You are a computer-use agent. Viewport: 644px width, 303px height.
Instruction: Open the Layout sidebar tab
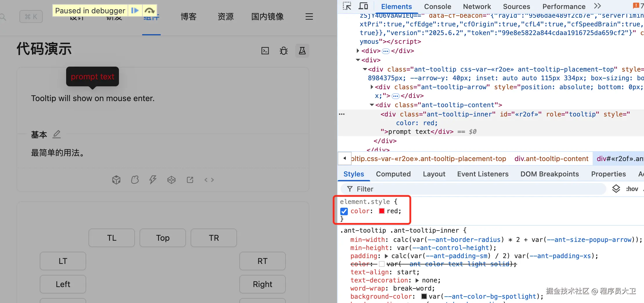[x=434, y=174]
